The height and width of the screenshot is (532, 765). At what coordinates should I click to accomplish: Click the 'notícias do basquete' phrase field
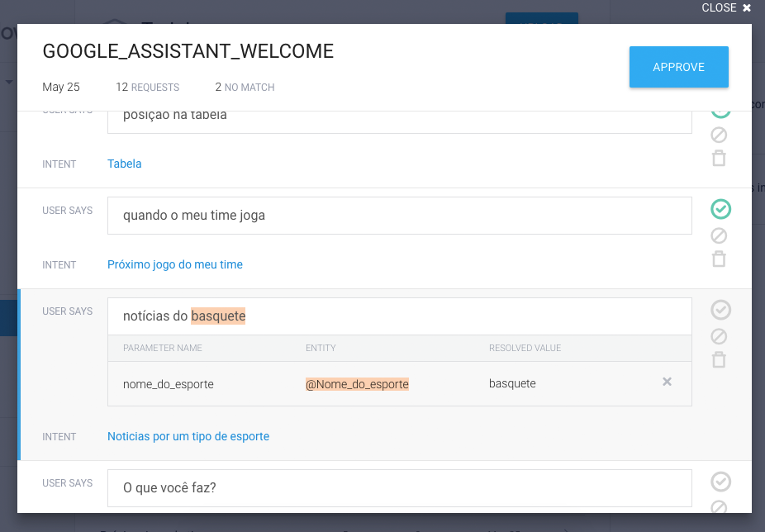coord(400,316)
